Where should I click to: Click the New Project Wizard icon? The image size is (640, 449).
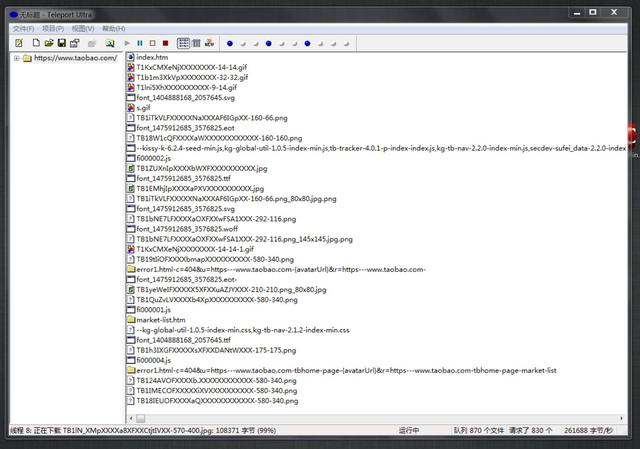click(x=20, y=43)
